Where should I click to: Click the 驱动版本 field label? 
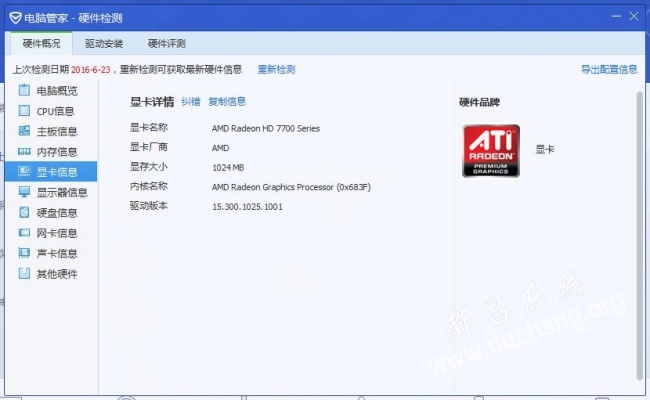tap(149, 206)
